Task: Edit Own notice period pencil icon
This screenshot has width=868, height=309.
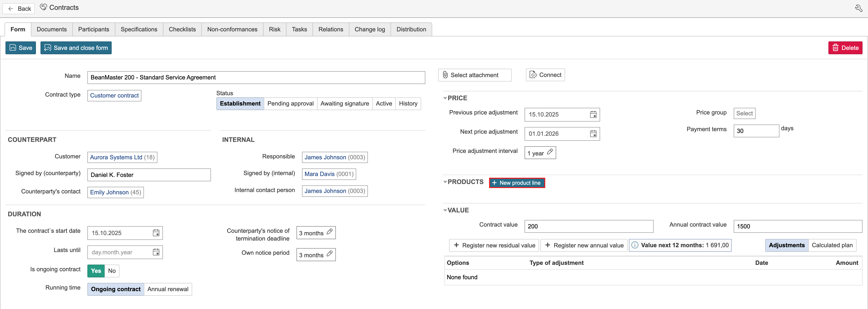Action: pos(329,254)
